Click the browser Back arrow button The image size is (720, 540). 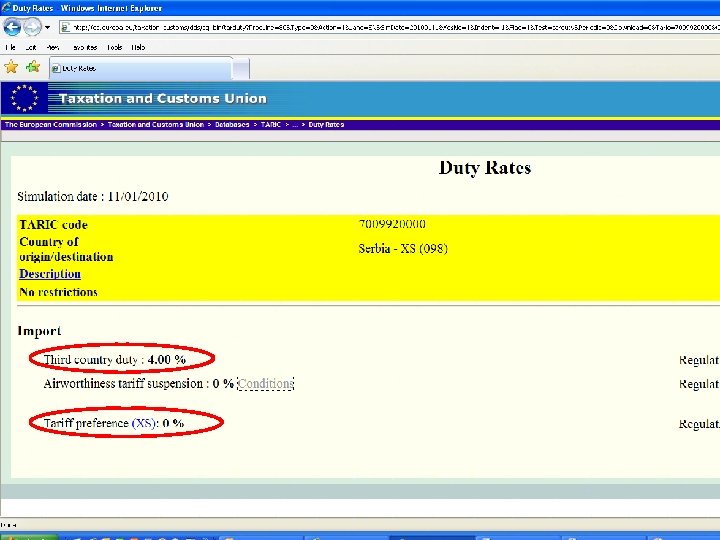pos(12,27)
